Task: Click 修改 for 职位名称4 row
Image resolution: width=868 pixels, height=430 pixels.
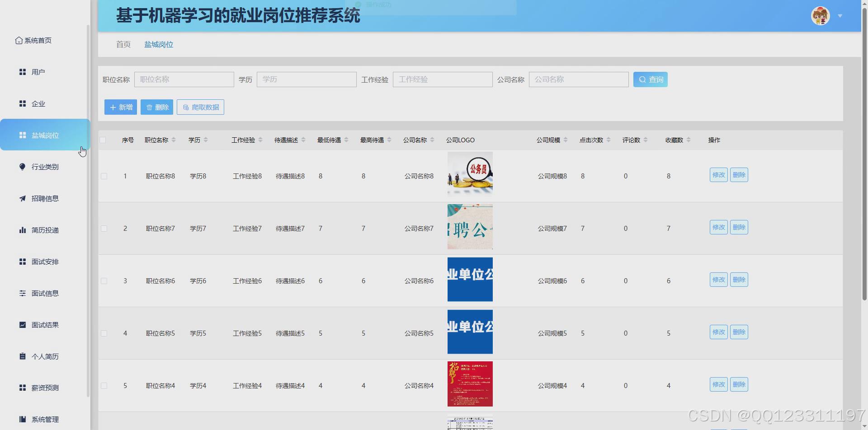Action: (718, 384)
